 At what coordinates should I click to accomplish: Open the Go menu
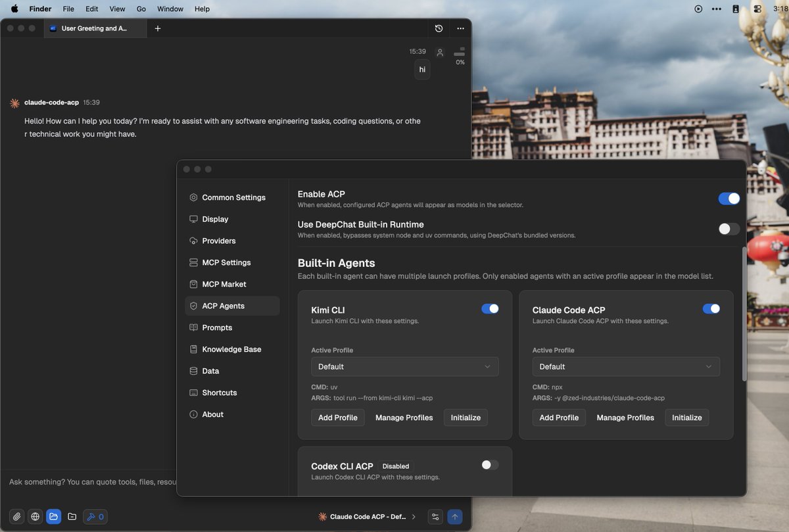141,9
